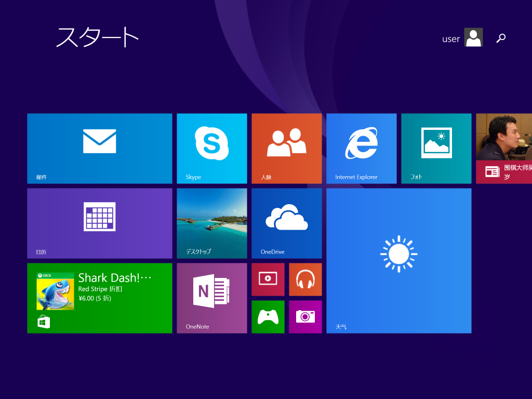The width and height of the screenshot is (532, 399).
Task: Open the Xbox Games controller tile
Action: (x=268, y=316)
